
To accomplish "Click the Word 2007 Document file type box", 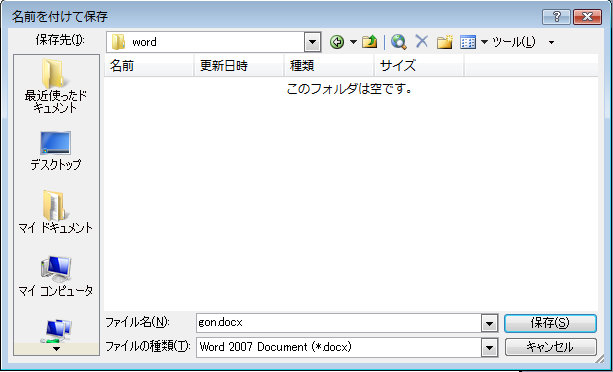I will tap(339, 347).
